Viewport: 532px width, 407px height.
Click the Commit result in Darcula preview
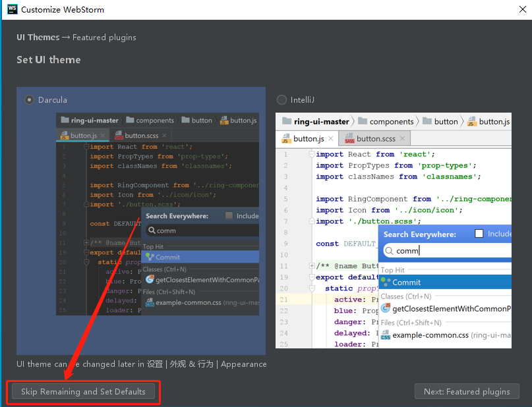[200, 257]
